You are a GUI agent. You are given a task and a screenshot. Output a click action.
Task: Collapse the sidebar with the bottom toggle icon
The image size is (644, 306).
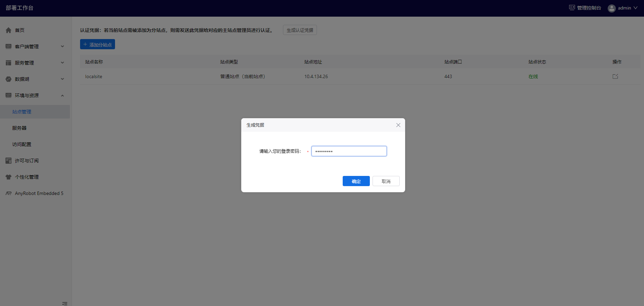coord(65,303)
